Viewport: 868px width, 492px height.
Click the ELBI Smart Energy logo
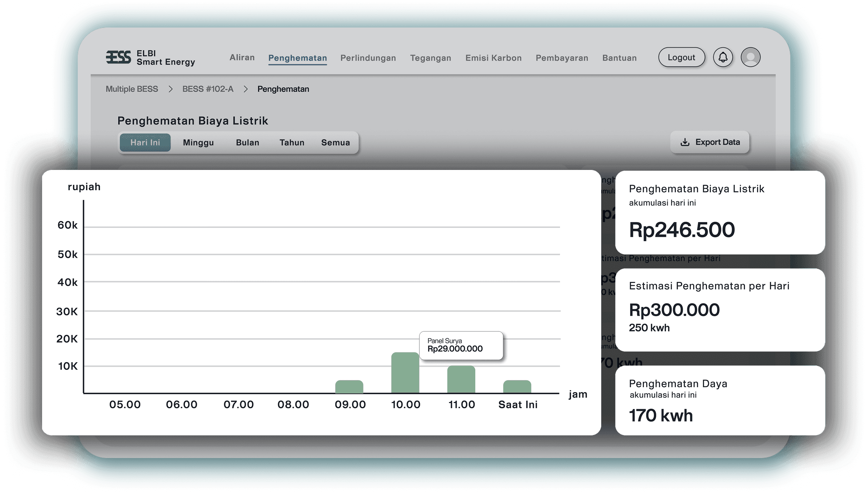150,57
